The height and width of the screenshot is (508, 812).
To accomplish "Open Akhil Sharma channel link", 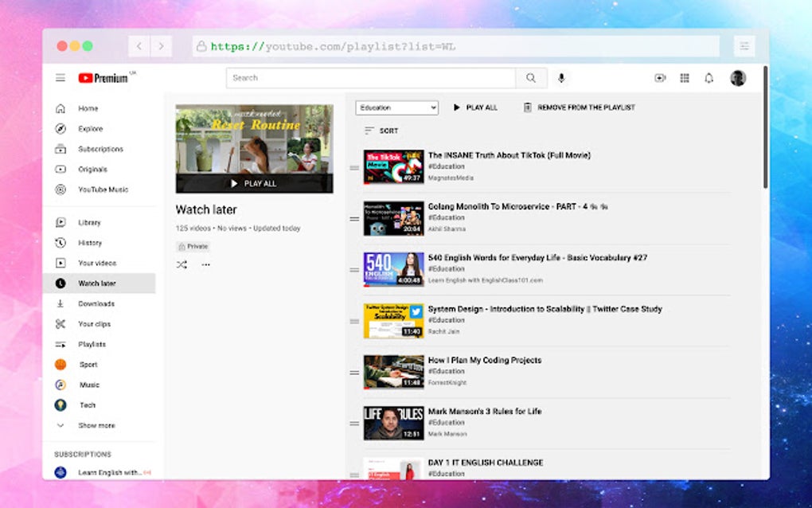I will click(x=447, y=229).
